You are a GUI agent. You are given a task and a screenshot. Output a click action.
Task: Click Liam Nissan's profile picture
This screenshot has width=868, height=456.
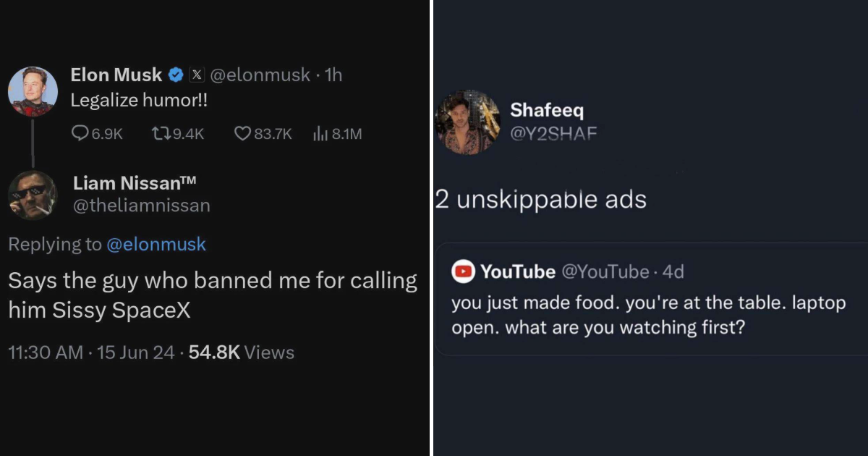click(32, 195)
